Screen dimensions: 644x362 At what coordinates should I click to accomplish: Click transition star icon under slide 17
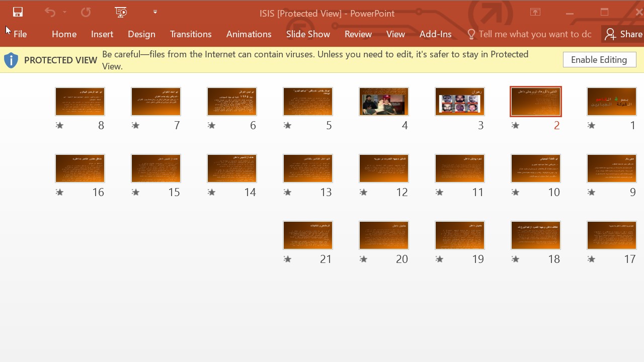591,259
